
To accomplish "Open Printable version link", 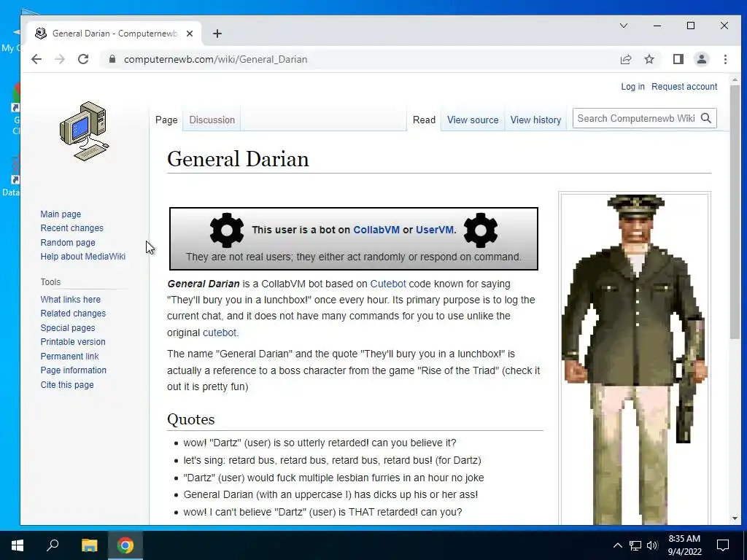I will (73, 342).
